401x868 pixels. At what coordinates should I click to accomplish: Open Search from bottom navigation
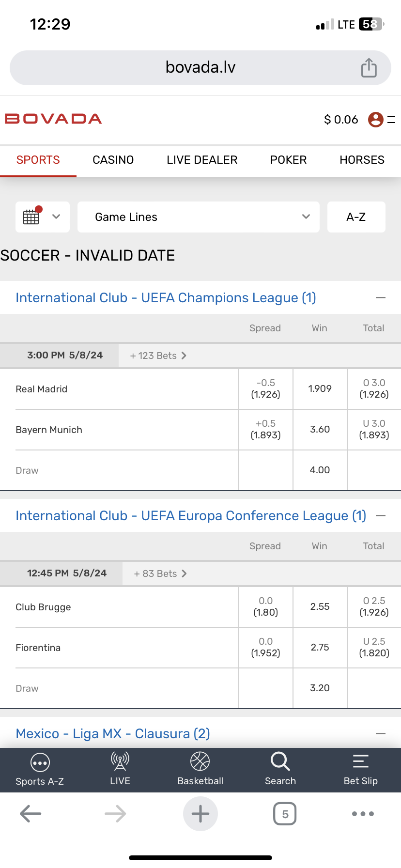pos(280,762)
